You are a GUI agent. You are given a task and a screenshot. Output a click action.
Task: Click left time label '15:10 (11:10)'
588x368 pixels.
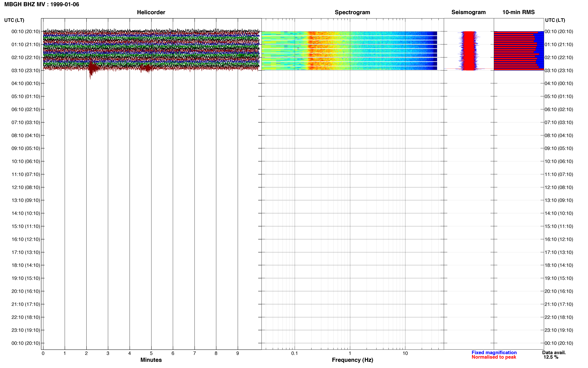tap(26, 226)
